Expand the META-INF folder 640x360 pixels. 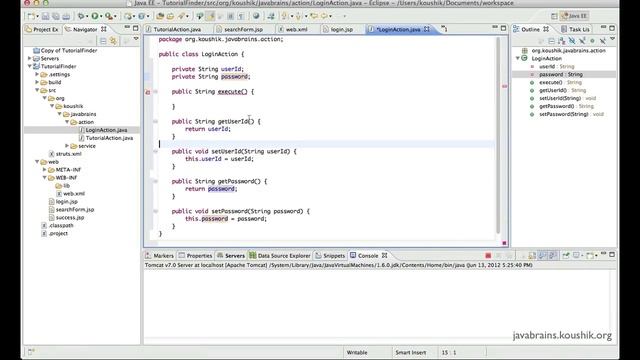44,170
